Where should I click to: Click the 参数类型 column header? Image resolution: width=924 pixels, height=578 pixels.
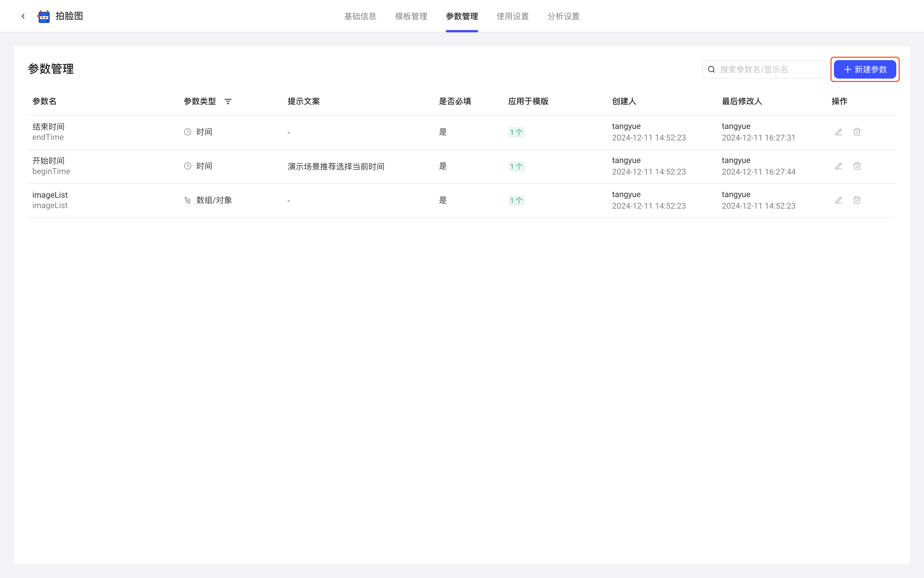(200, 101)
